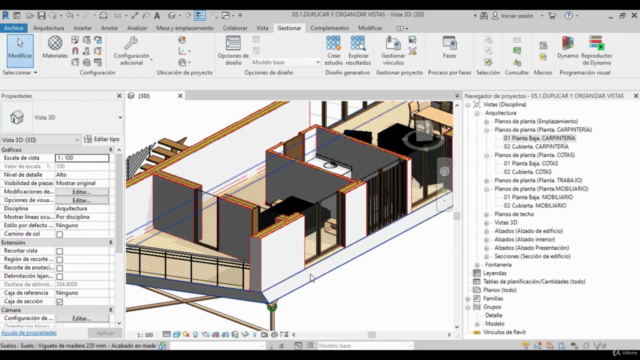Select 02 Cubierta. MOBILIARIO view
The image size is (640, 360).
pyautogui.click(x=535, y=206)
